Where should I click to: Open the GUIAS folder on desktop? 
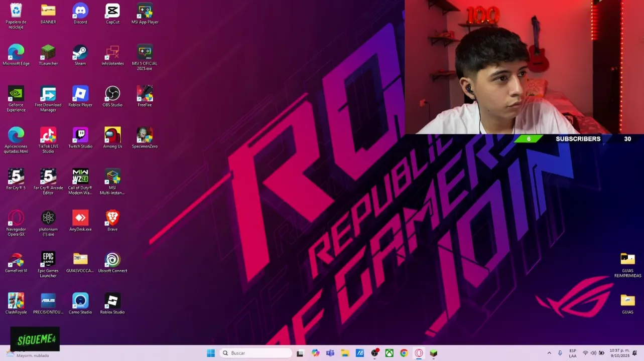pos(627,304)
